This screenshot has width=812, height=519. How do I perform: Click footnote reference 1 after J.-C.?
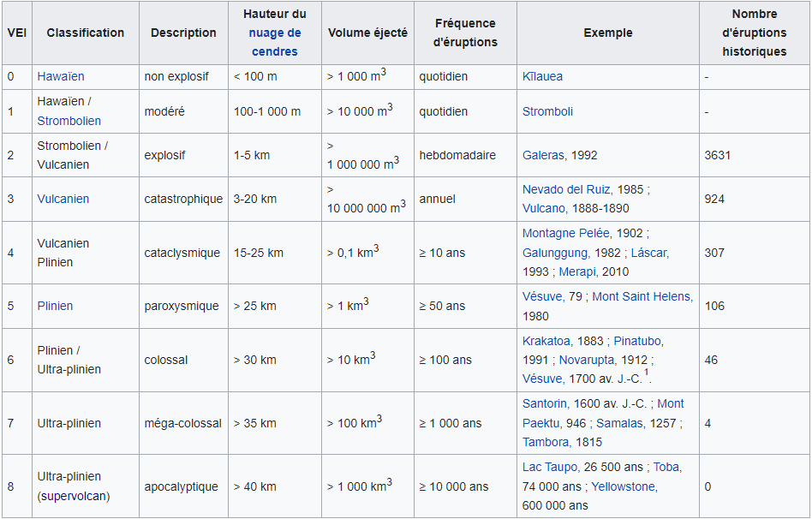pos(646,373)
